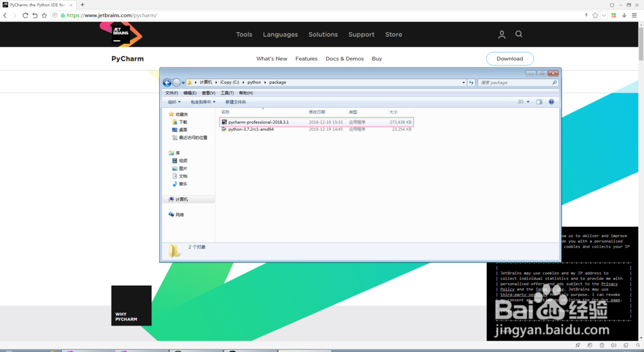Image resolution: width=644 pixels, height=352 pixels.
Task: Open the JetBrains account profile icon
Action: (502, 35)
